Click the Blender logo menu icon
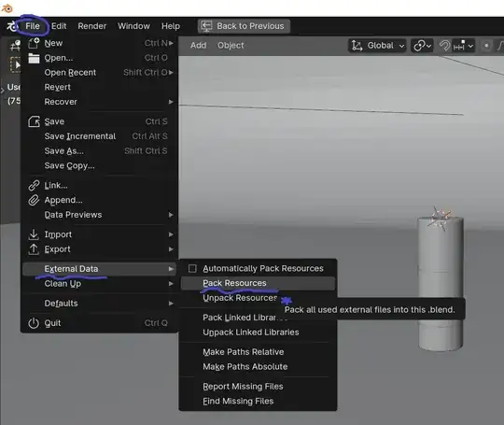Screen dimensions: 504x425 (12, 26)
